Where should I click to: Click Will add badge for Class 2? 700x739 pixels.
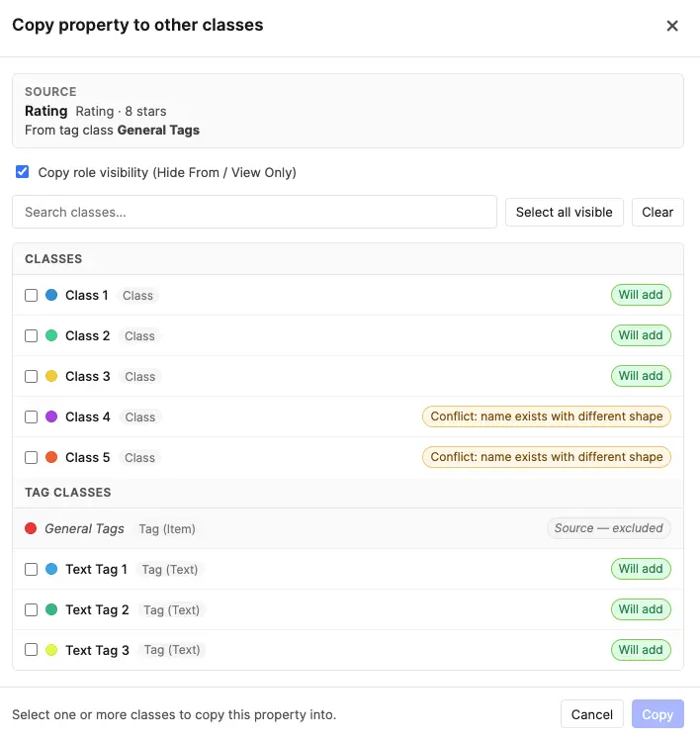tap(641, 335)
